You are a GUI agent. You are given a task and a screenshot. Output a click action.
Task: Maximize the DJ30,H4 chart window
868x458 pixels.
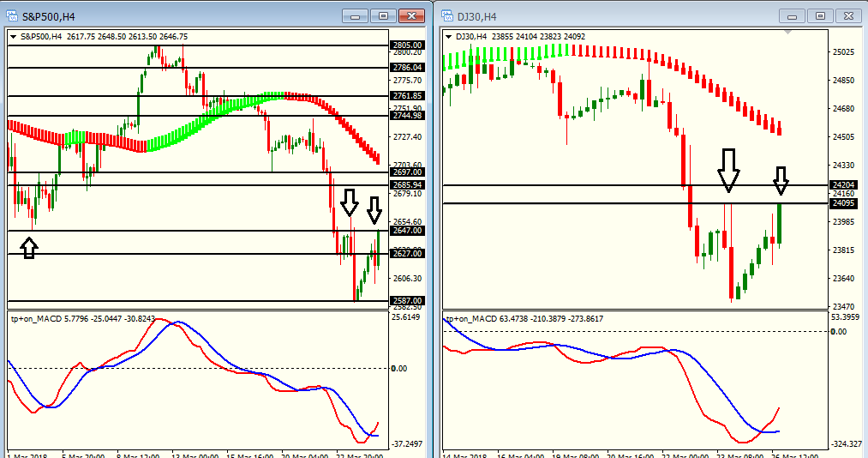[x=820, y=16]
